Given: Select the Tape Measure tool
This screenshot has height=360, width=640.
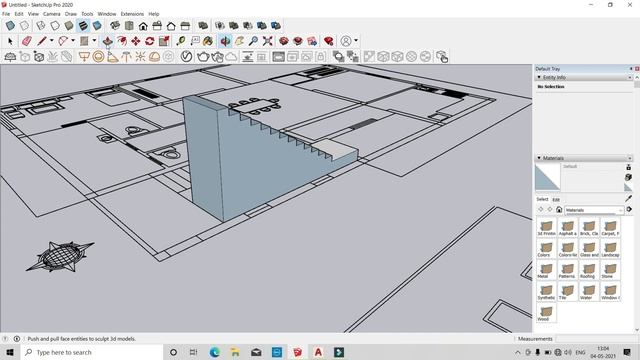Looking at the screenshot, I should point(181,41).
